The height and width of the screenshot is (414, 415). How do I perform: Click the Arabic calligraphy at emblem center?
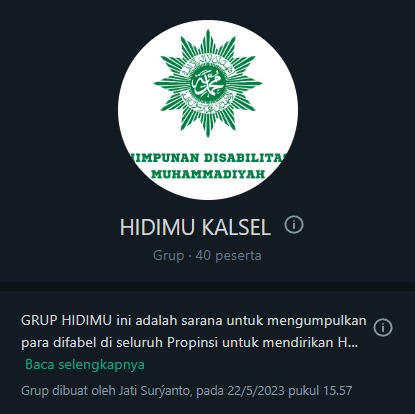coord(208,83)
